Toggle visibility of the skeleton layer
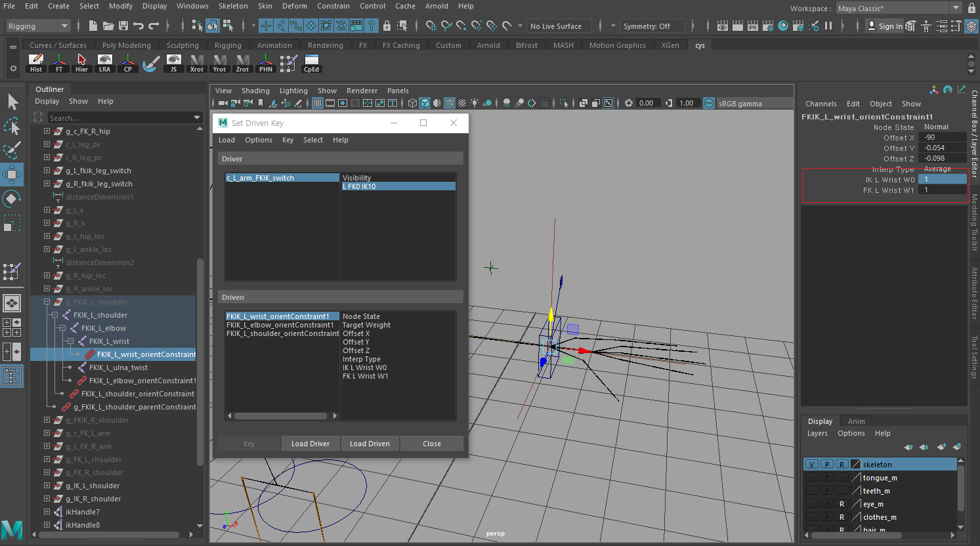Screen dimensions: 980x546 pyautogui.click(x=811, y=464)
